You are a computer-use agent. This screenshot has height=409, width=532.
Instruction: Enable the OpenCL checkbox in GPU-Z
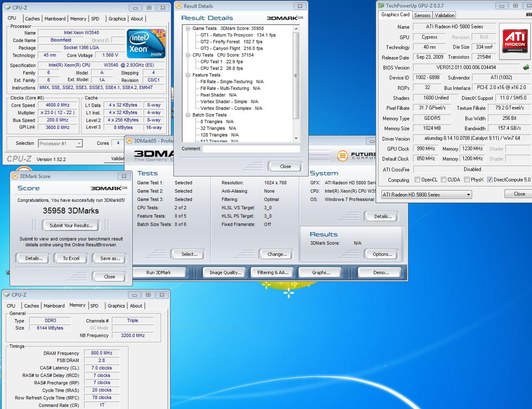pos(417,180)
